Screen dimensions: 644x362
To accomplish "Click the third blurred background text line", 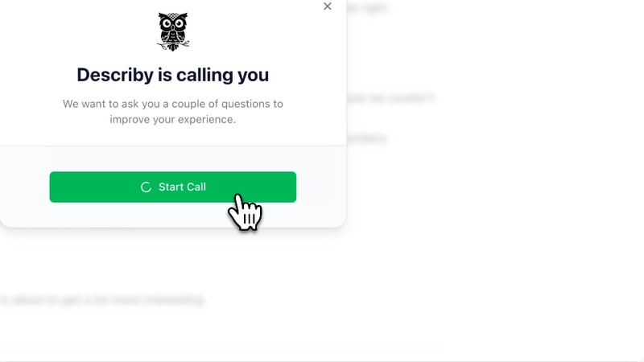I will coord(367,138).
